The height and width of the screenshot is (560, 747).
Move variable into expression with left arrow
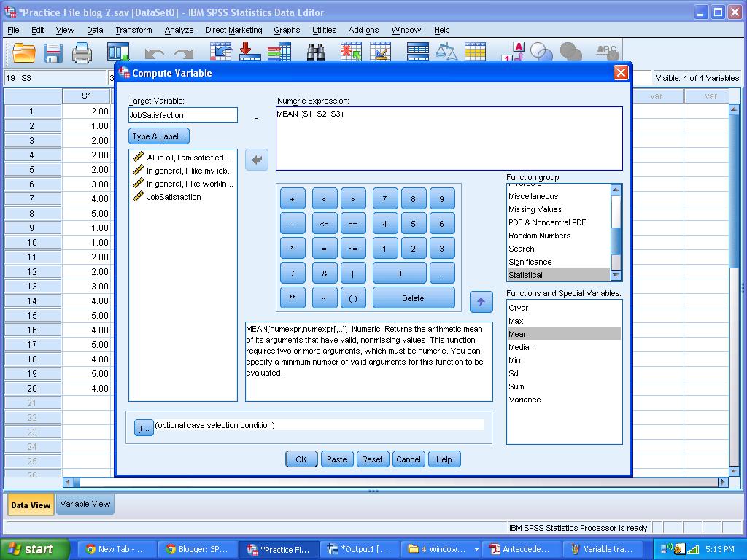click(x=257, y=160)
